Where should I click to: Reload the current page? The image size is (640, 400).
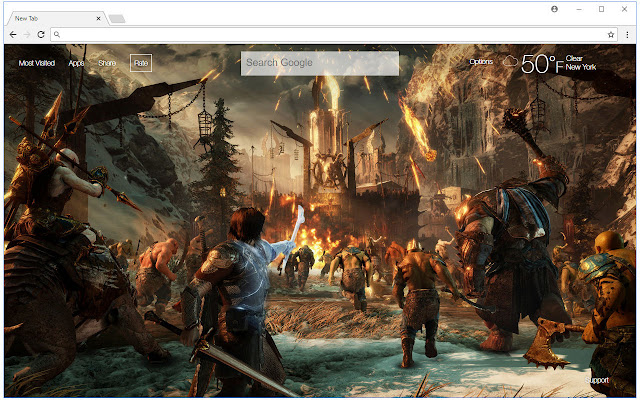(41, 35)
